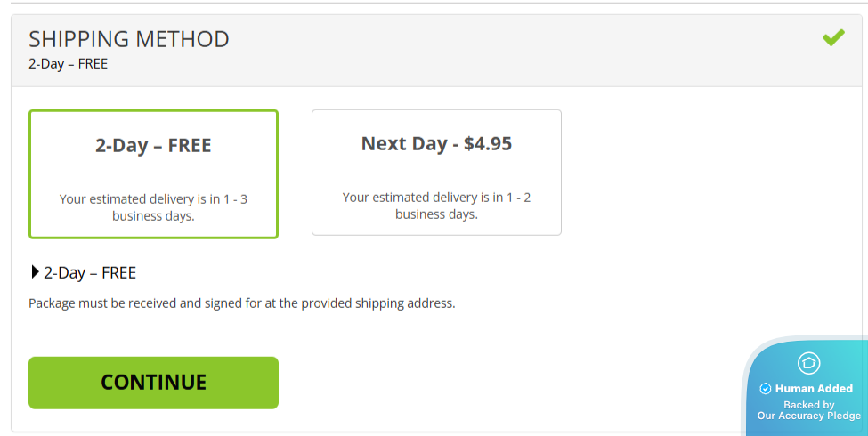This screenshot has width=868, height=436.
Task: Click the selected method summary under the heading
Action: (68, 64)
